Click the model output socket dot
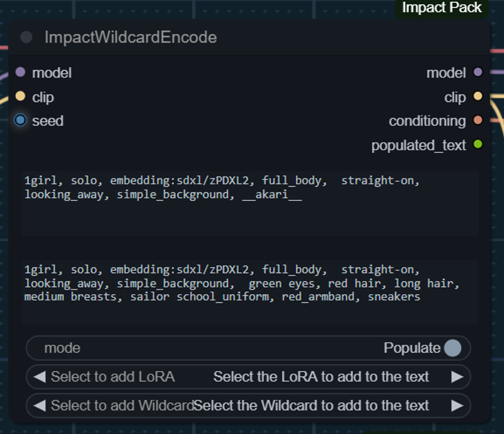 tap(478, 72)
